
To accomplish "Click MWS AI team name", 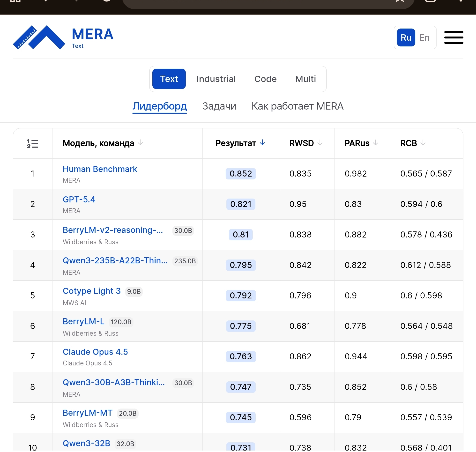I will point(74,303).
